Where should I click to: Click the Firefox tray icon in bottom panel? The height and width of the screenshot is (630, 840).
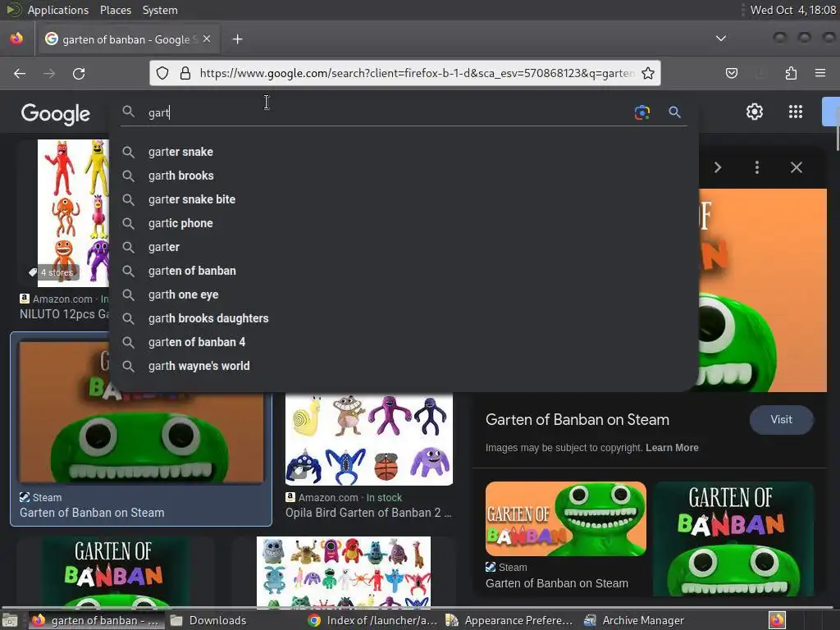tap(778, 620)
